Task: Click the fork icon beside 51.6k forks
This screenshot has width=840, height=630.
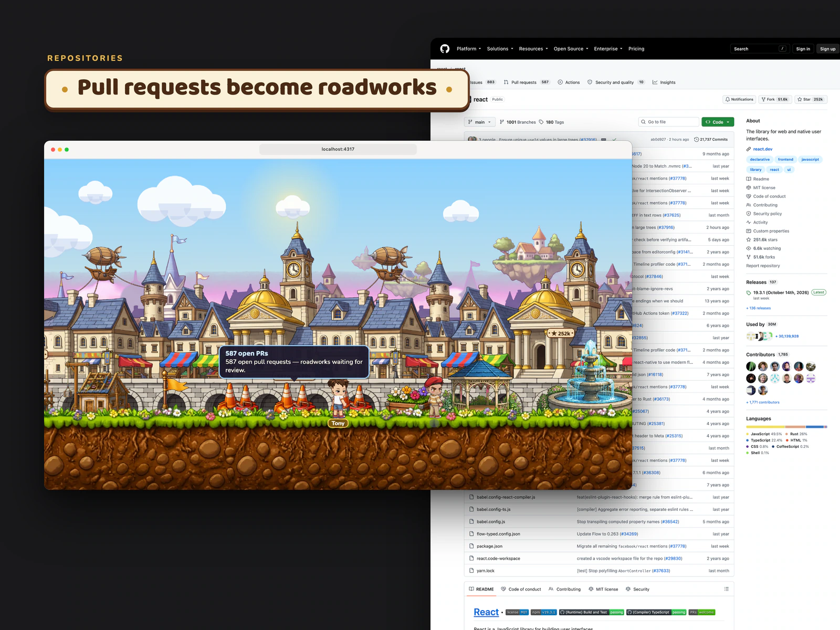Action: point(749,257)
